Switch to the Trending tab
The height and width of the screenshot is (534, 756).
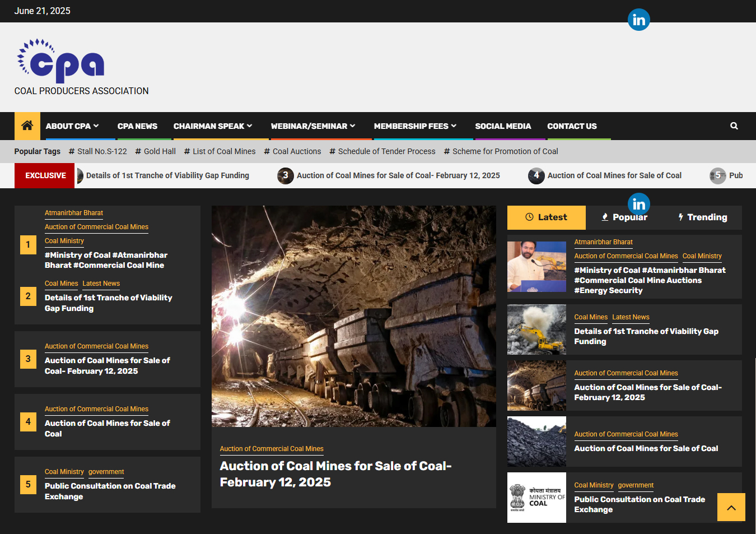(x=702, y=217)
